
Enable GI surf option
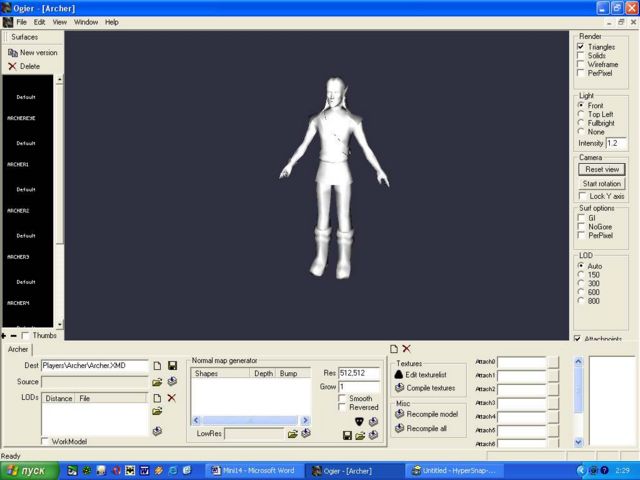point(581,218)
